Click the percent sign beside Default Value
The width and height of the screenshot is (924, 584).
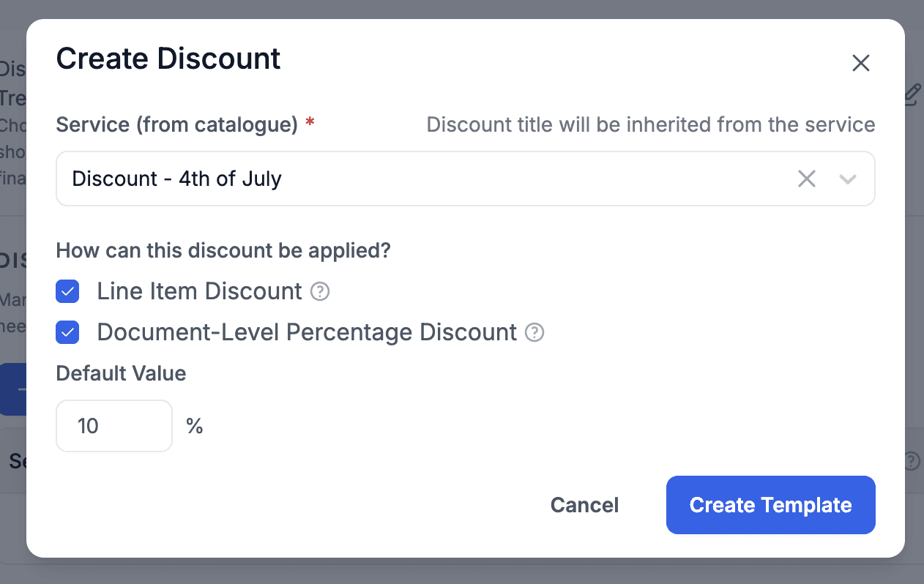tap(194, 426)
